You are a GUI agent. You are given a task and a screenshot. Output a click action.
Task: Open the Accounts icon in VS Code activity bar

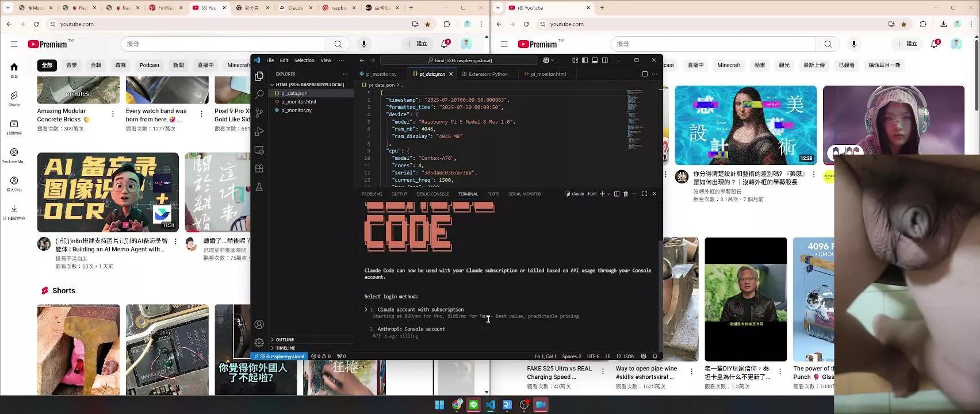click(x=259, y=324)
